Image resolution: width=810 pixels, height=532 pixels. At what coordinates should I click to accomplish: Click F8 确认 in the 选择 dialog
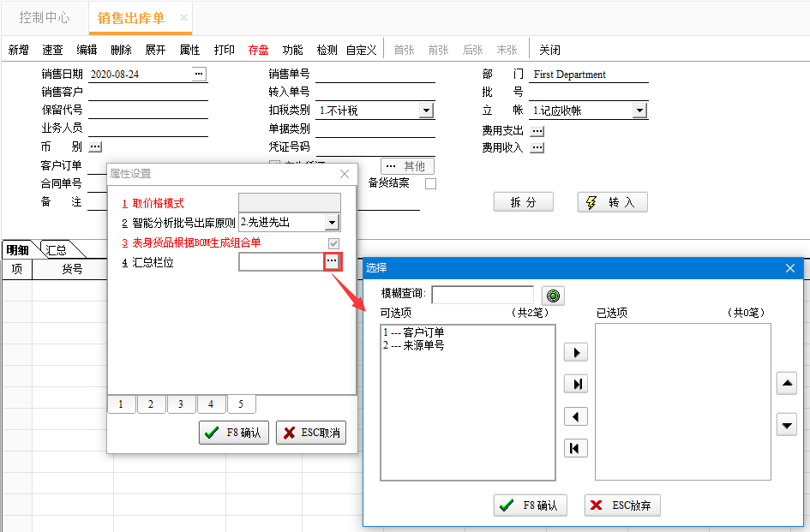(x=530, y=505)
